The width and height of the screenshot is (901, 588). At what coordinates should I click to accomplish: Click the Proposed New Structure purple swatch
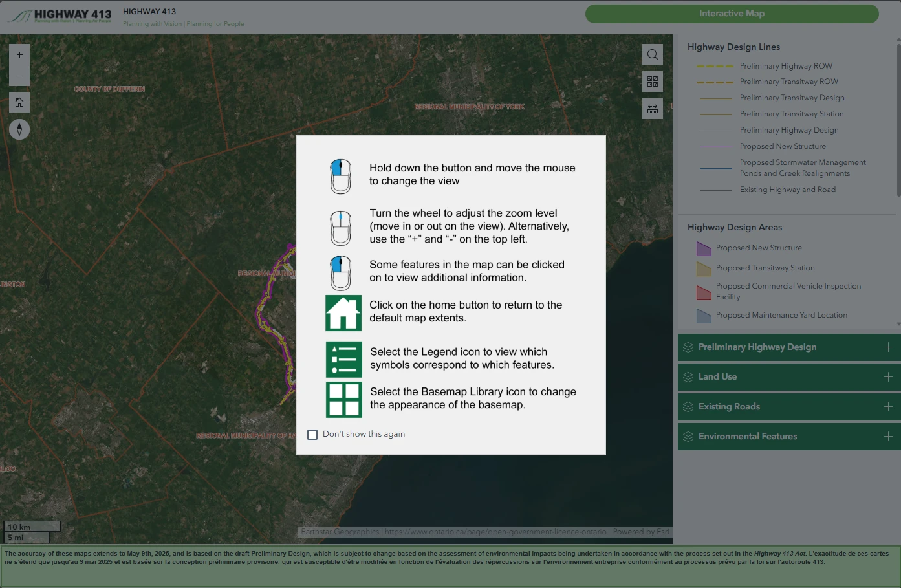click(x=704, y=248)
